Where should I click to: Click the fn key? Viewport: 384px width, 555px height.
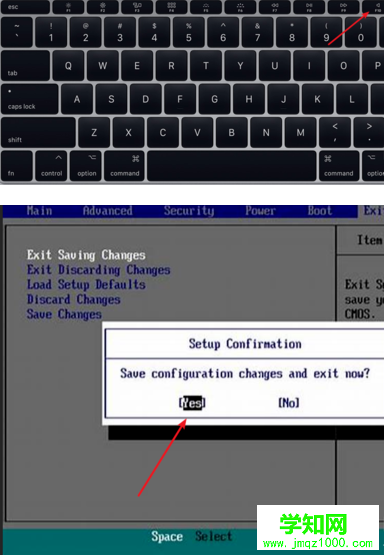point(17,166)
